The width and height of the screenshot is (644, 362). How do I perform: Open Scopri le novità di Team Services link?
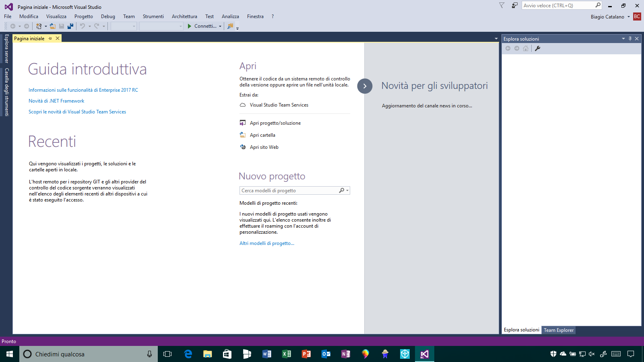coord(77,112)
